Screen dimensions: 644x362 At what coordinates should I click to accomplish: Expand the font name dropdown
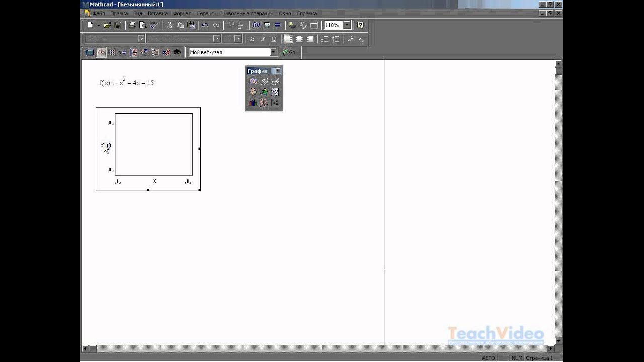217,39
